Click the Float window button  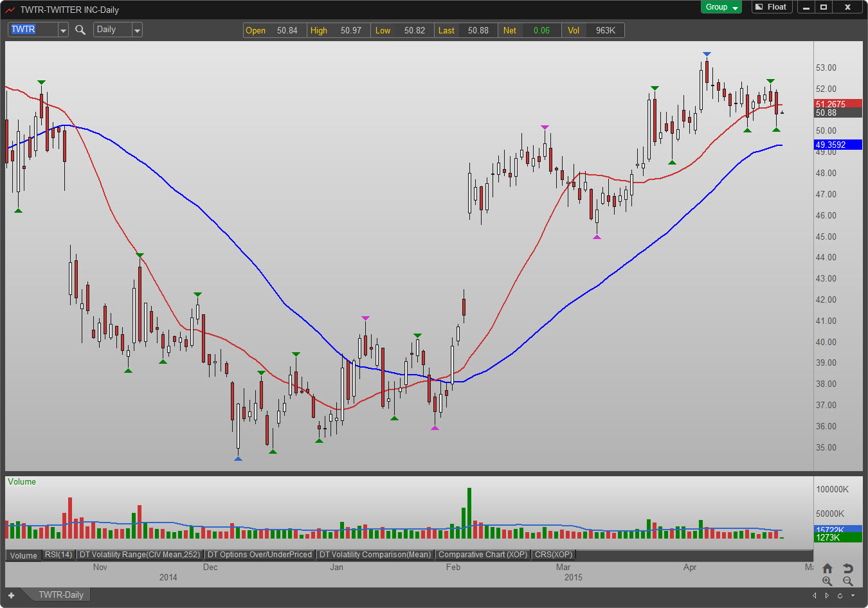(x=772, y=7)
